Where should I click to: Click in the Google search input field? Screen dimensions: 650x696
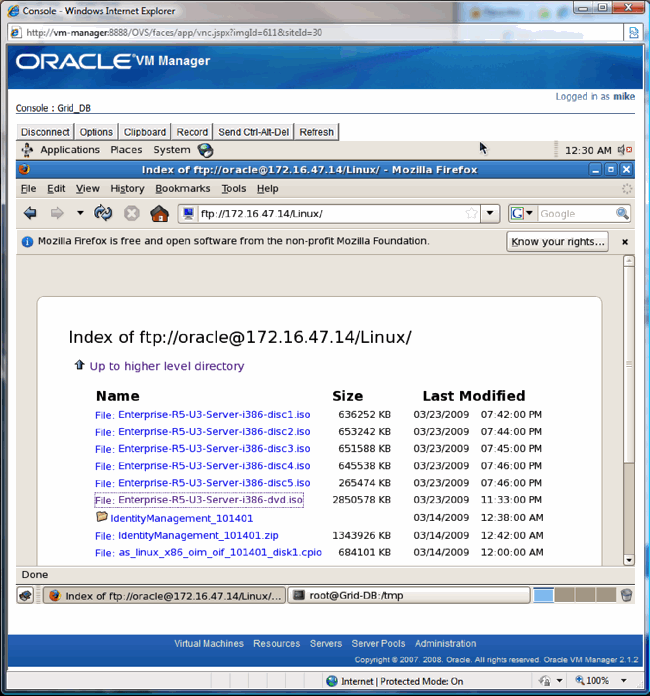tap(576, 214)
